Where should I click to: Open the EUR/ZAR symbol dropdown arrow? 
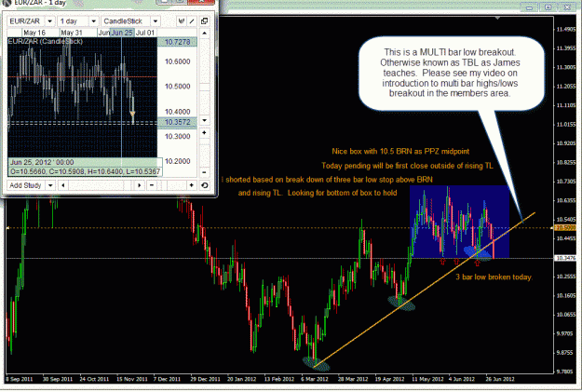coord(49,21)
